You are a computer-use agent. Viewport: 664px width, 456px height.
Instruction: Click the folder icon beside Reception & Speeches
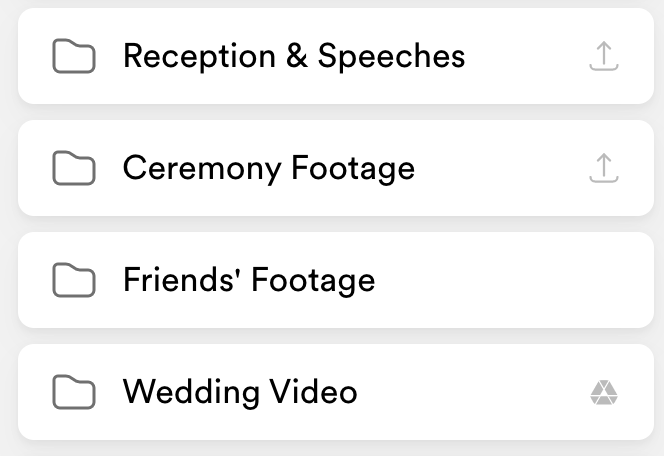(73, 58)
